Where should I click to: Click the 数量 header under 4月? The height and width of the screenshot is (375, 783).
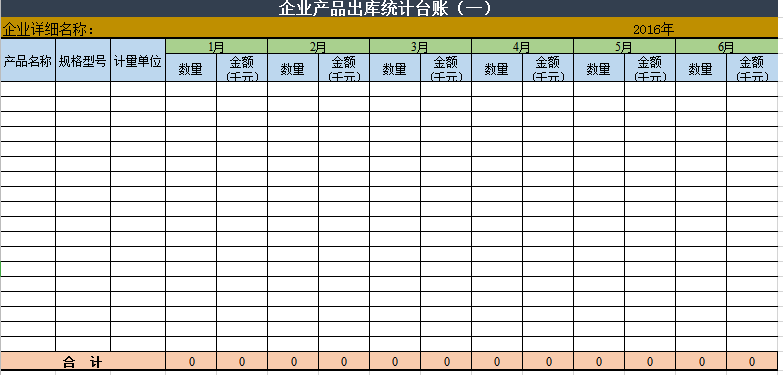pyautogui.click(x=497, y=68)
